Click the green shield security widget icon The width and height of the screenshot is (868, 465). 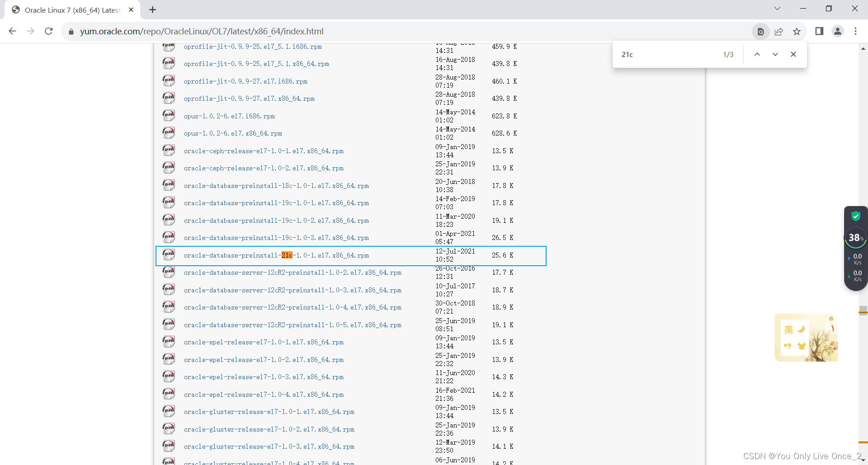tap(856, 216)
